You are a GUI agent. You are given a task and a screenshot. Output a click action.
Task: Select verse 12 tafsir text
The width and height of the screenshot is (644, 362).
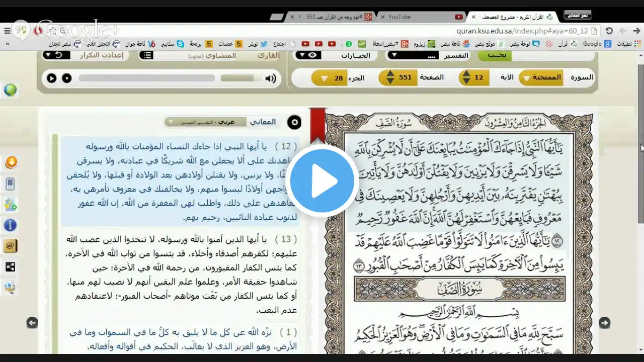click(180, 183)
